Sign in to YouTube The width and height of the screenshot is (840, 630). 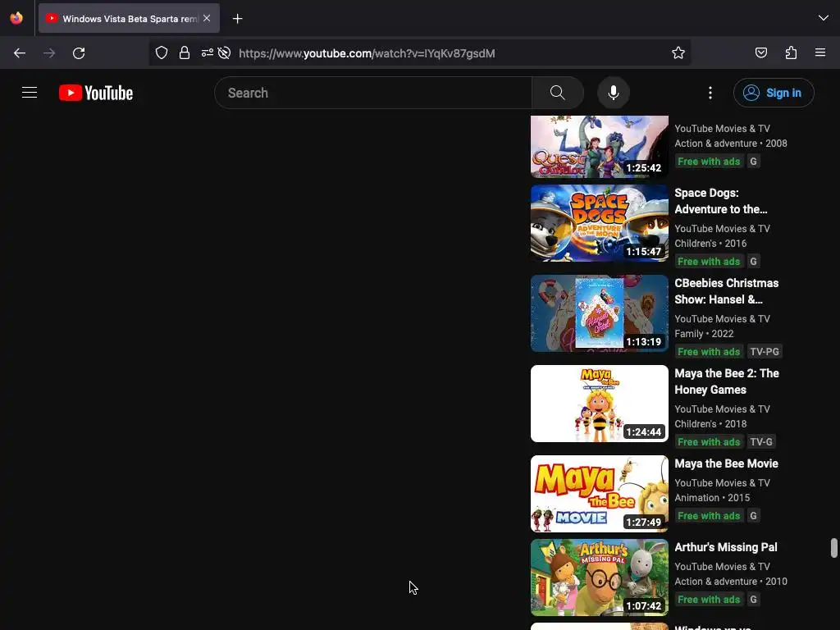coord(774,93)
